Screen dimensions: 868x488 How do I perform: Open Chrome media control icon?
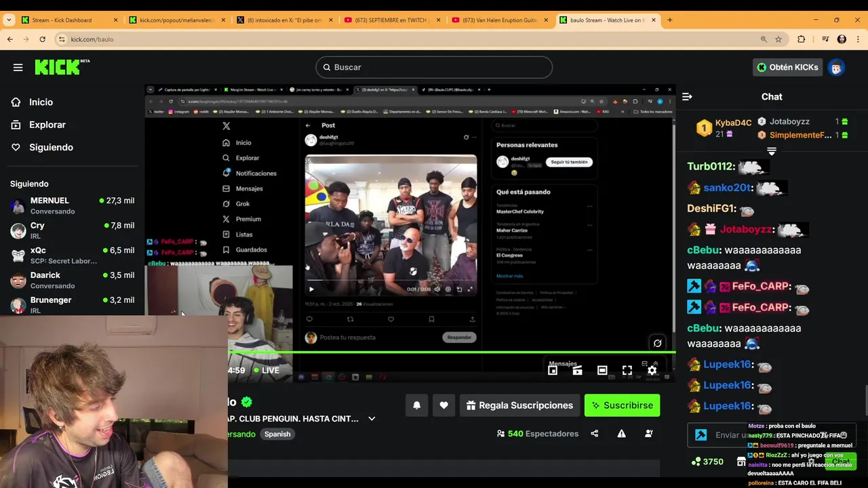pyautogui.click(x=825, y=39)
